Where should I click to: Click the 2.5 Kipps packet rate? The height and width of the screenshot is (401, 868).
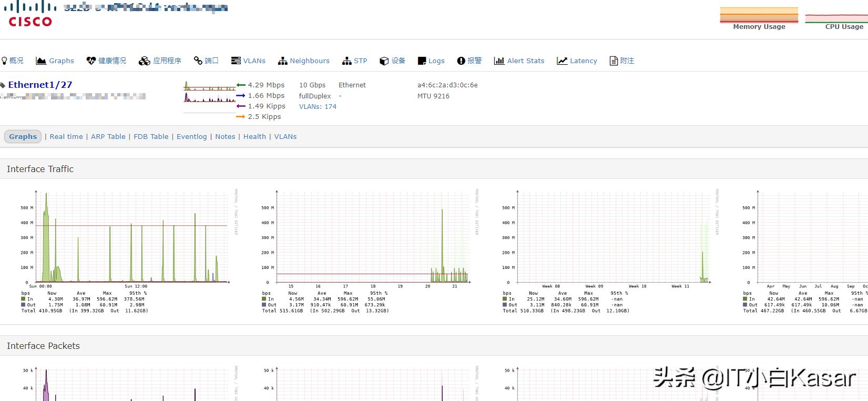[264, 116]
